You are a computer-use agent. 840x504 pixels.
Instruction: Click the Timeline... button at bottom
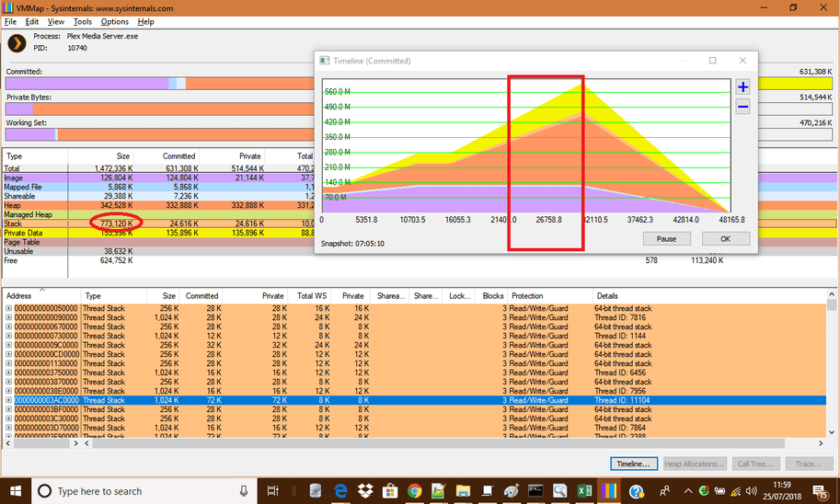(x=634, y=464)
